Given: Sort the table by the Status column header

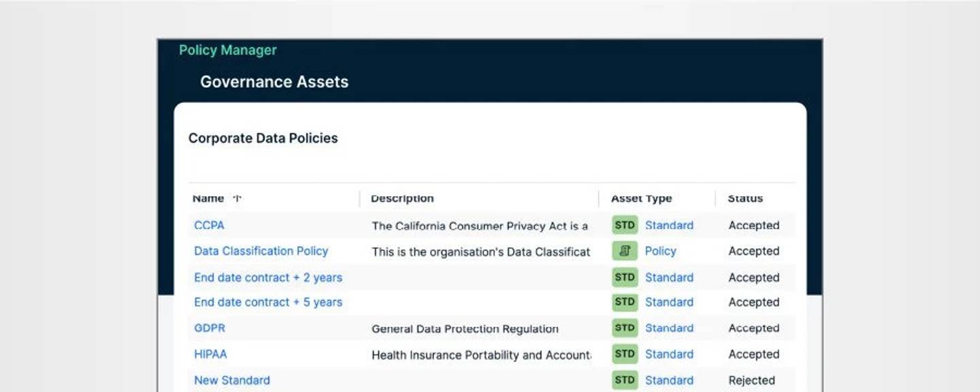Looking at the screenshot, I should coord(745,199).
